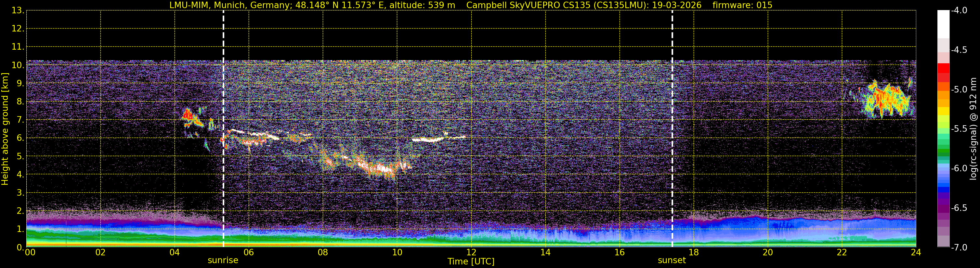Click the time tick label '10' on the time axis
The width and height of the screenshot is (980, 268).
pos(397,252)
